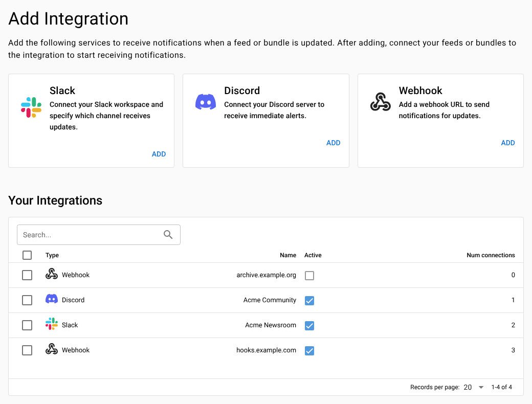The image size is (532, 404).
Task: Click the Acme Community name cell
Action: pos(270,300)
